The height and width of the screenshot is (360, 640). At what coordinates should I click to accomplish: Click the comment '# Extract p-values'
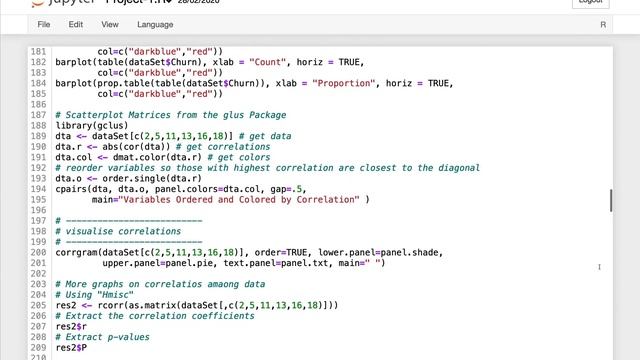(102, 337)
